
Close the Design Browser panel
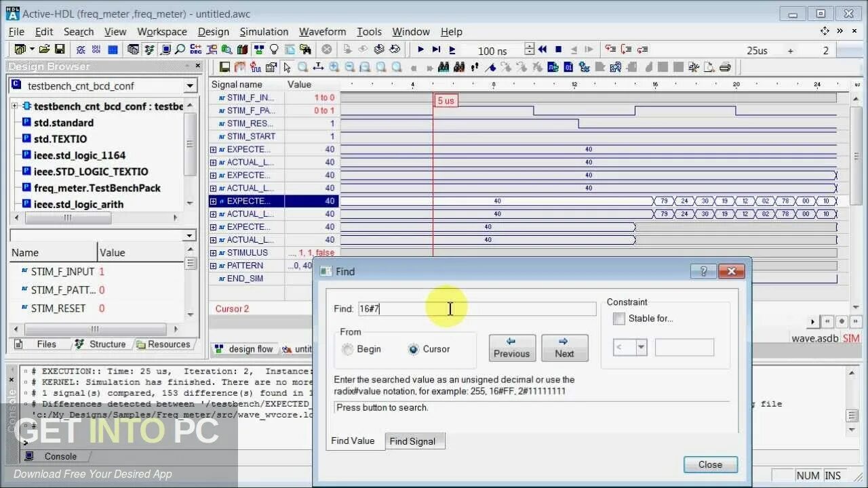click(198, 66)
